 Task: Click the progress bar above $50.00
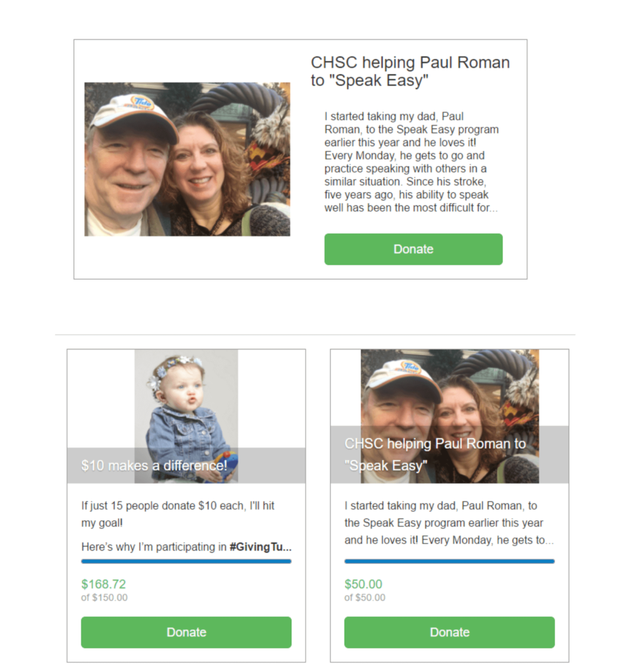pos(449,561)
